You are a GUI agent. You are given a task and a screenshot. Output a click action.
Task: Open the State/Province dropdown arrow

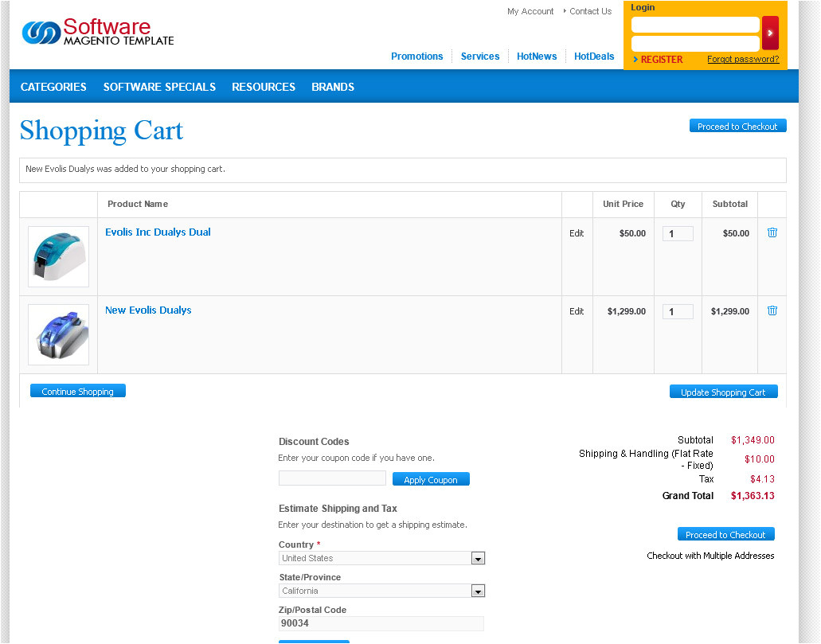pyautogui.click(x=478, y=591)
